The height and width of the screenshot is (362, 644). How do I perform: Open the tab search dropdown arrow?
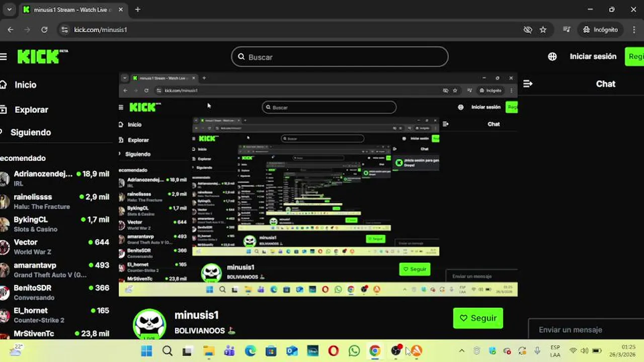pyautogui.click(x=9, y=10)
